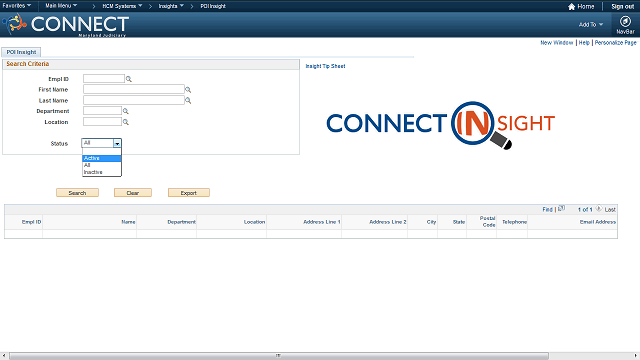This screenshot has width=640, height=360.
Task: Click the scrollbar left arrow
Action: (3, 356)
